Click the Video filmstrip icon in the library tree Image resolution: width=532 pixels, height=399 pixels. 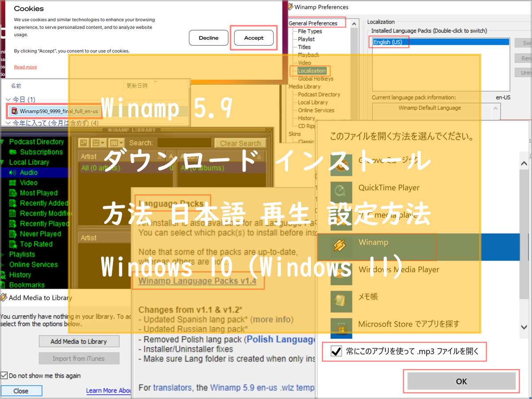coord(13,183)
